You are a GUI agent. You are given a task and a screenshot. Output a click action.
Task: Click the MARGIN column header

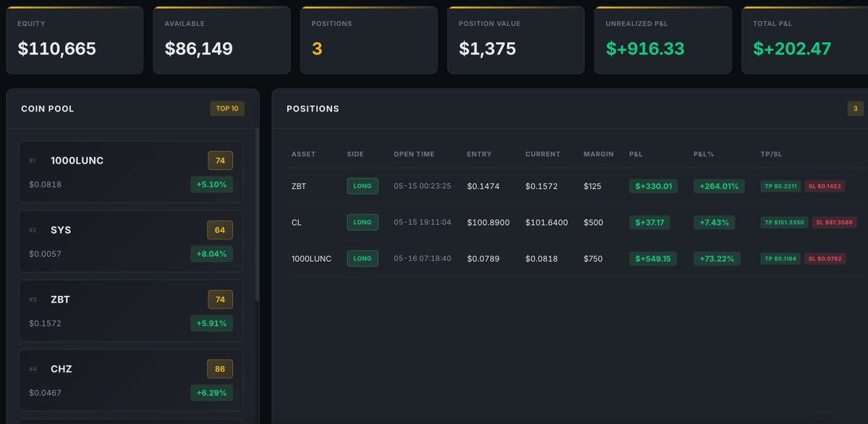[x=598, y=154]
